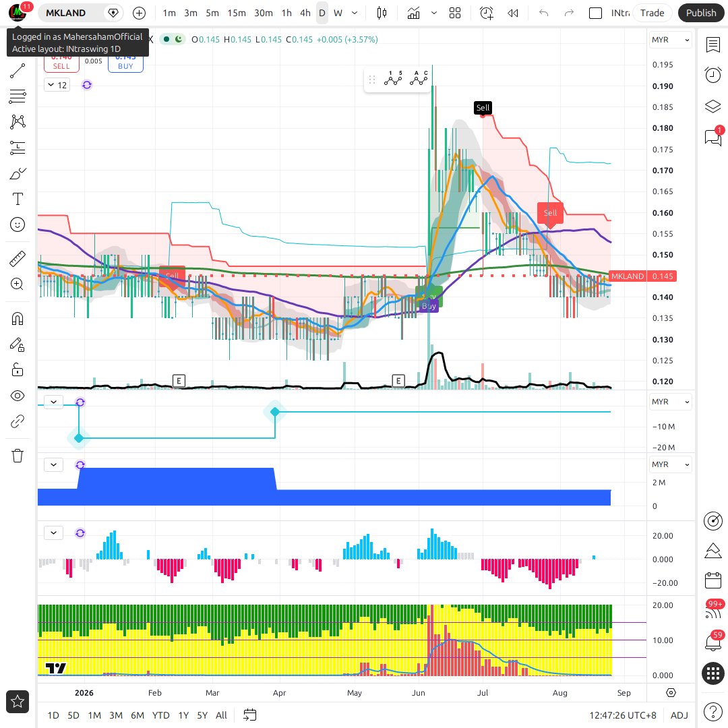Toggle magnet mode for drawings
The image size is (728, 728).
18,319
